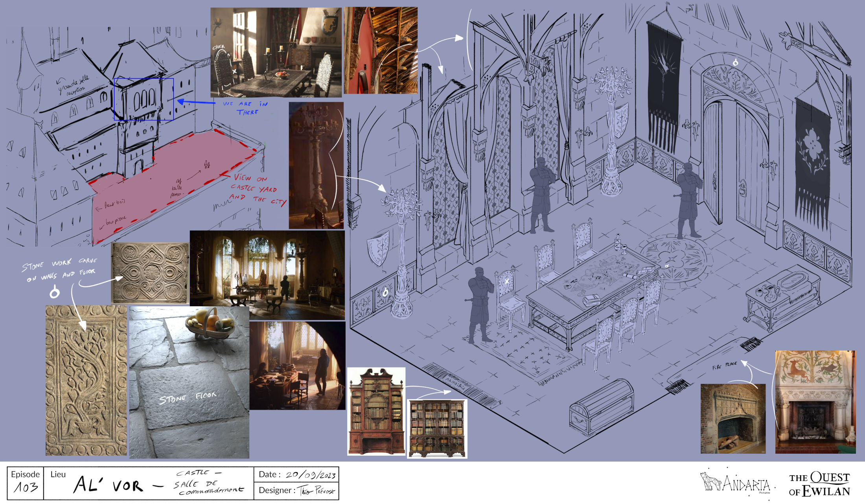Click The Quest of Ewilan logo

819,484
